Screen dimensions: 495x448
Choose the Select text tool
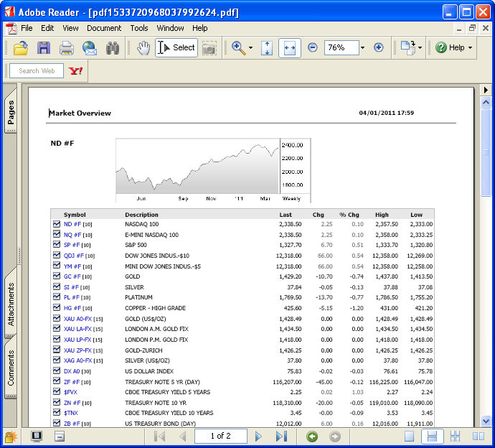tap(176, 47)
